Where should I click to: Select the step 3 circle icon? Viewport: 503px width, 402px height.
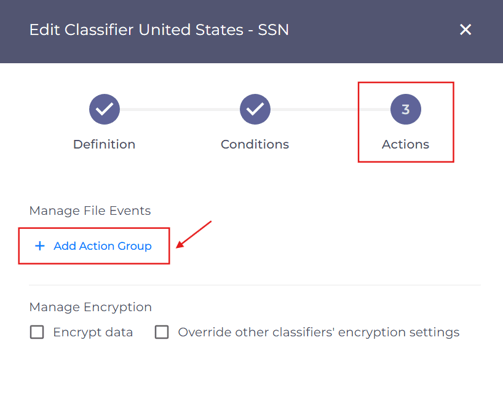point(406,109)
